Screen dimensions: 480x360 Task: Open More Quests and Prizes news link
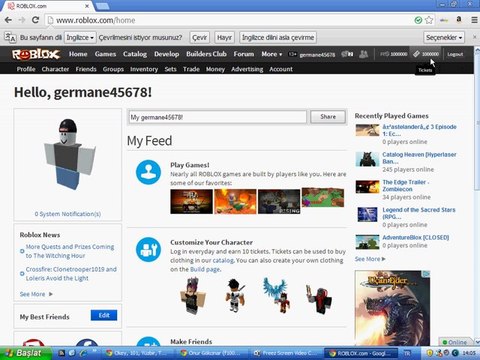(70, 251)
